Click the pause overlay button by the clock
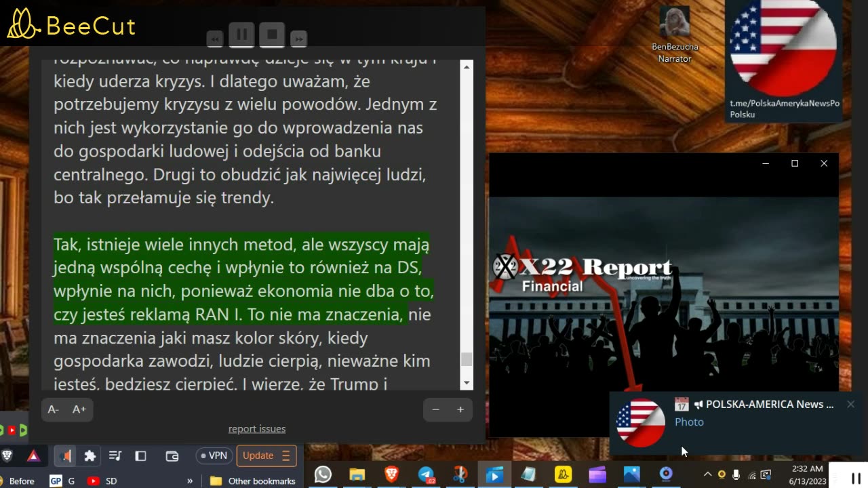 [855, 478]
